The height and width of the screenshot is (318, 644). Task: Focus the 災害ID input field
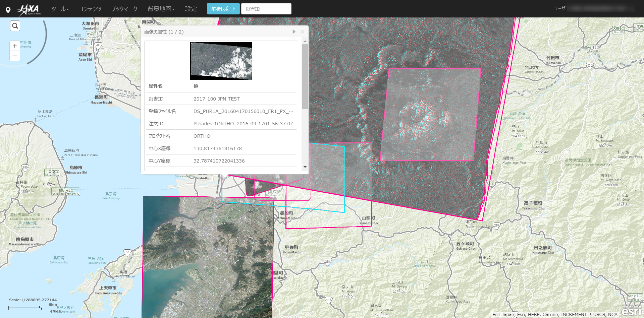click(266, 9)
